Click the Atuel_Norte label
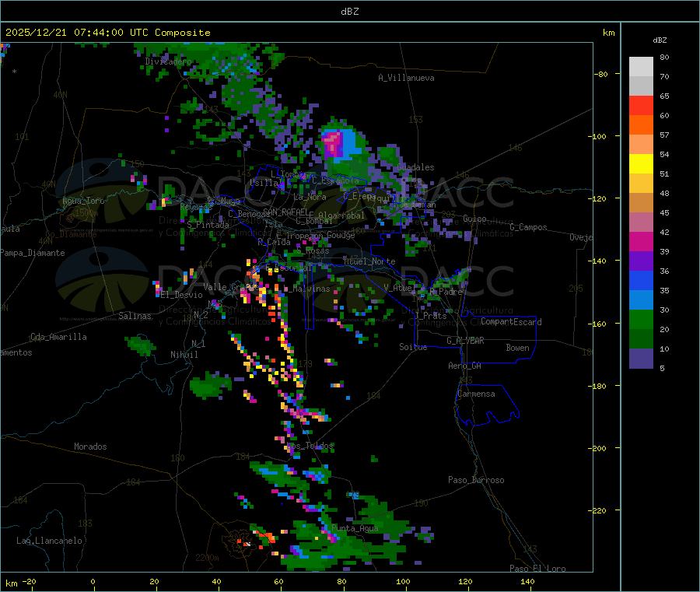The width and height of the screenshot is (700, 592). tap(369, 261)
